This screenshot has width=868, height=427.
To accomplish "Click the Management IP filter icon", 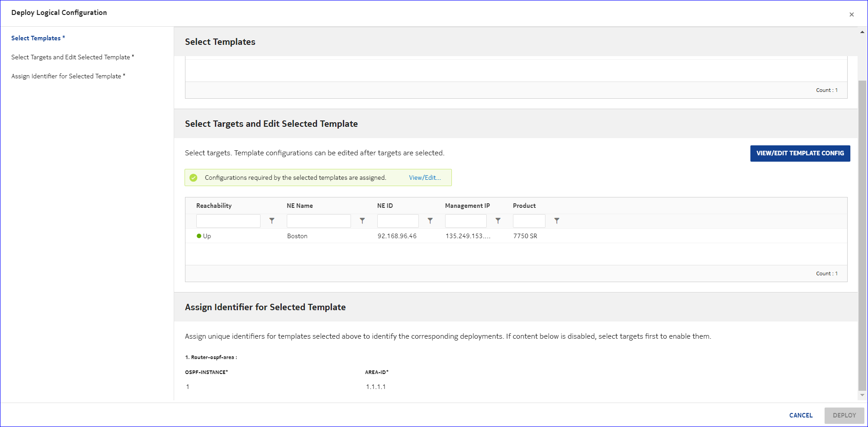I will pos(498,221).
